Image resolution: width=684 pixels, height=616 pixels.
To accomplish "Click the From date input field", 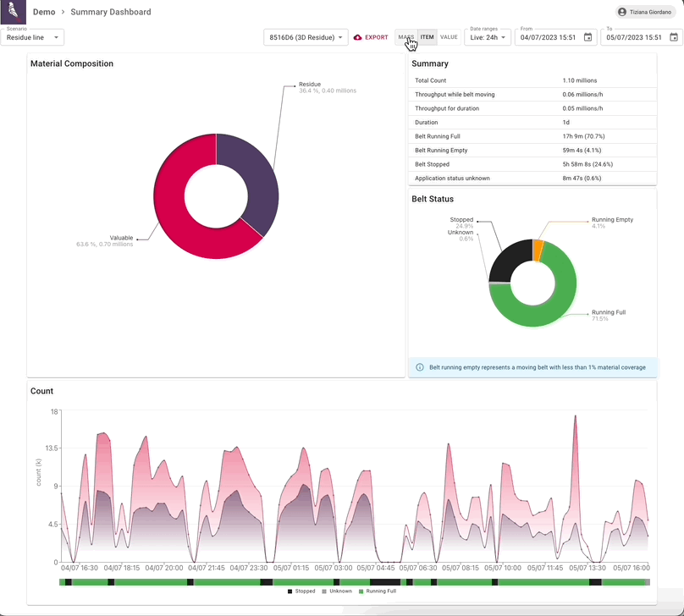I will (549, 37).
